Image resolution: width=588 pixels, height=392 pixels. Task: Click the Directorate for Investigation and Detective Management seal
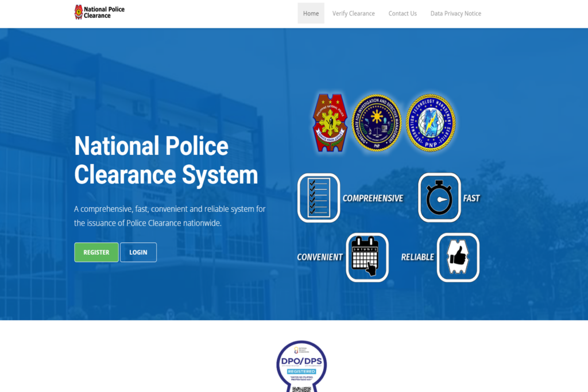tap(377, 123)
